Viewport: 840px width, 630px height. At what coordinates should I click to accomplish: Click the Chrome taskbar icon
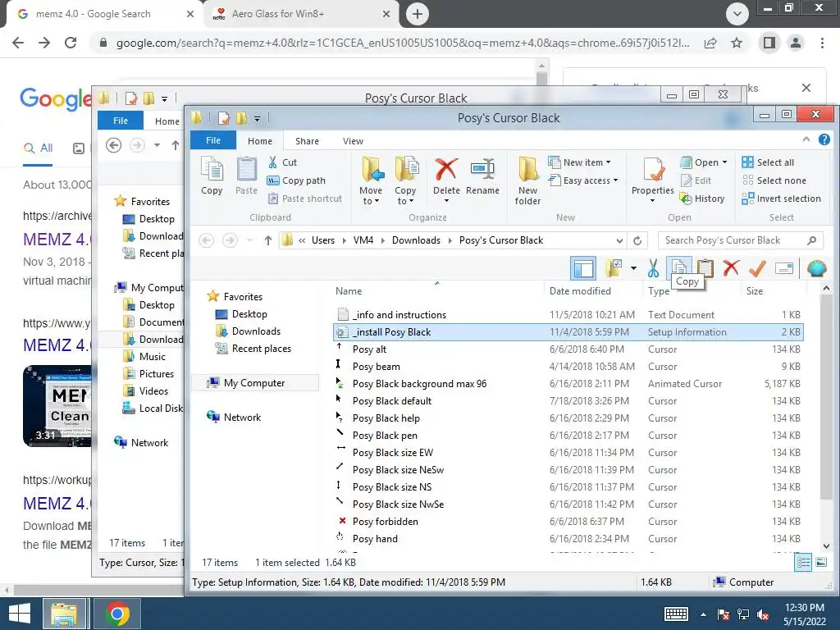[117, 614]
